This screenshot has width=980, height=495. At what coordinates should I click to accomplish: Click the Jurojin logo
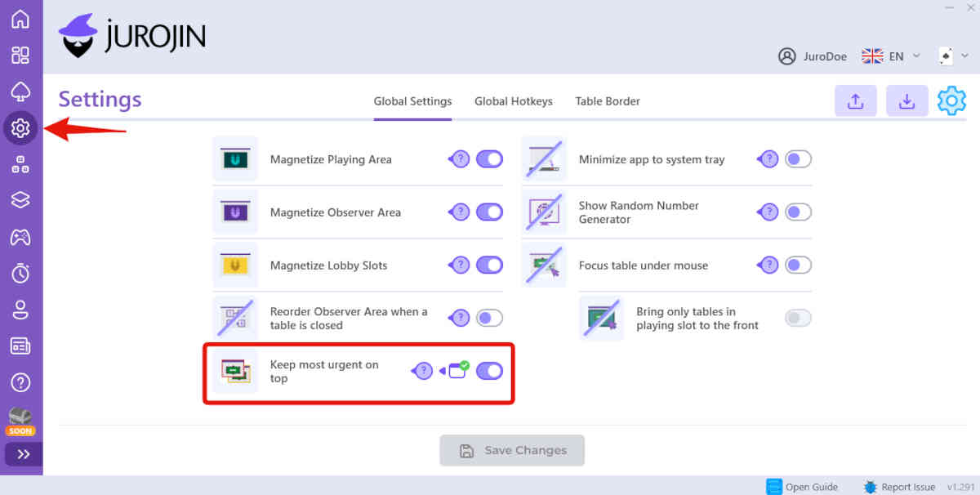click(x=132, y=35)
